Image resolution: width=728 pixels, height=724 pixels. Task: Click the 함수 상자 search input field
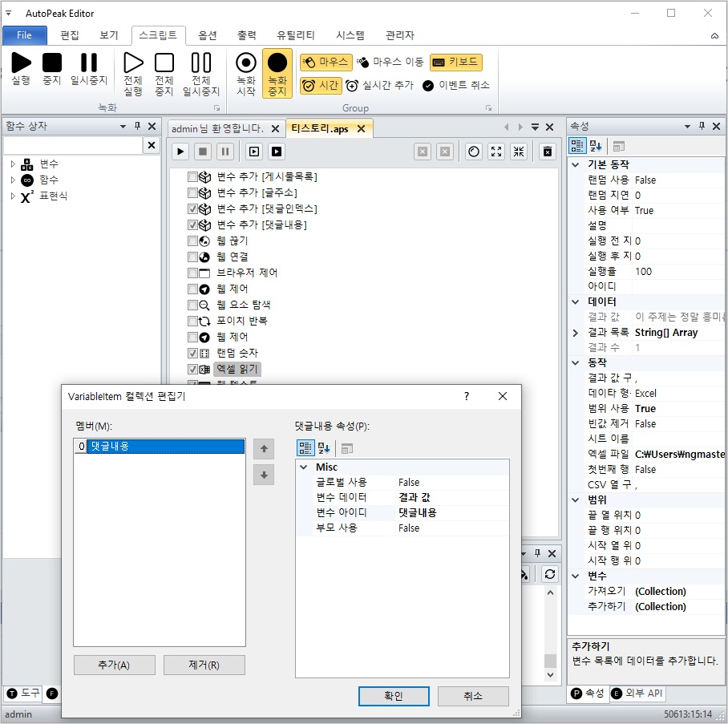coord(73,145)
